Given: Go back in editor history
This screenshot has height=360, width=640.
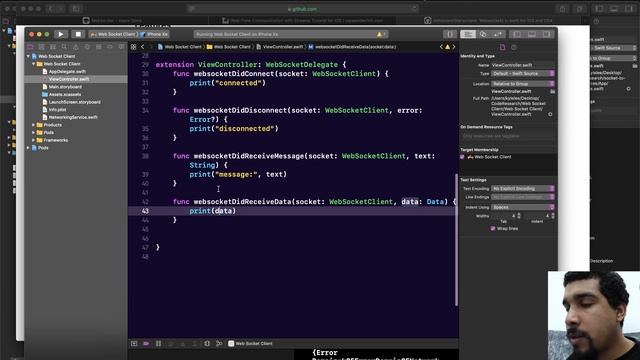Looking at the screenshot, I should pyautogui.click(x=142, y=47).
